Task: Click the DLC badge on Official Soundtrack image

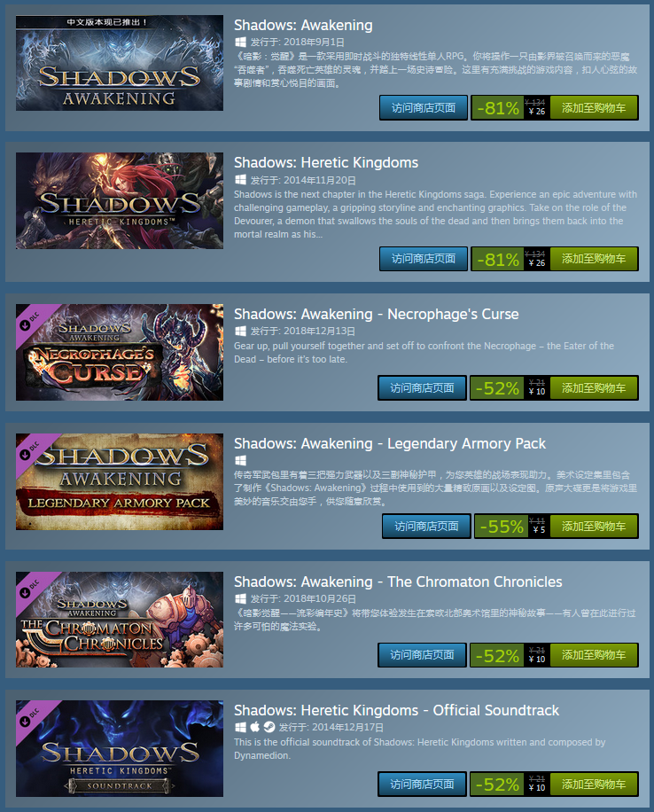Action: 31,716
